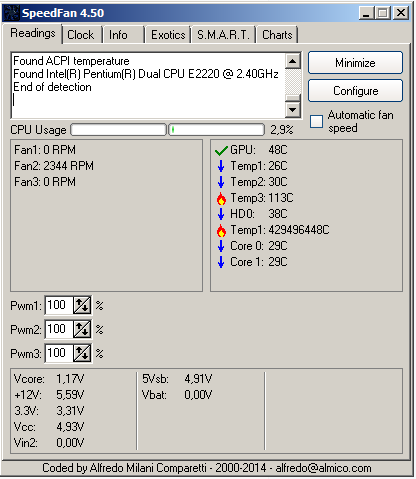
Task: Adjust the Pwm3 spinner arrows
Action: (x=82, y=353)
